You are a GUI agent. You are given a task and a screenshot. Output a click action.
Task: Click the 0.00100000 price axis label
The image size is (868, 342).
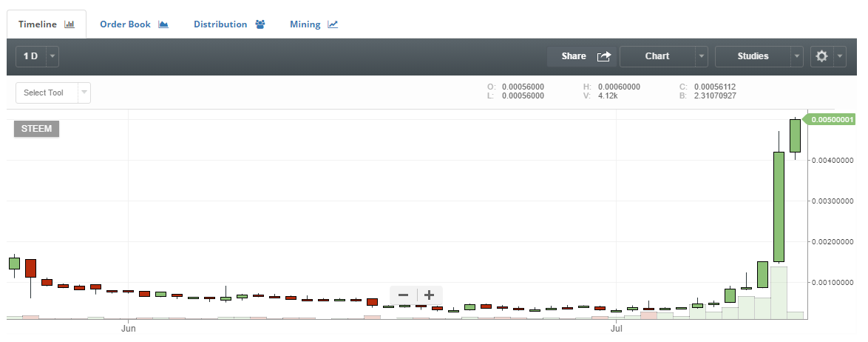[x=832, y=283]
